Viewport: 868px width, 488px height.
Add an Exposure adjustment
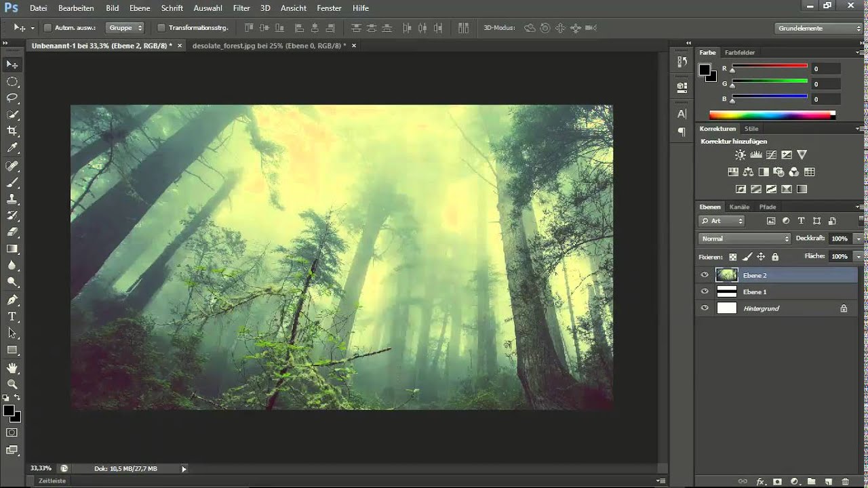pyautogui.click(x=787, y=155)
